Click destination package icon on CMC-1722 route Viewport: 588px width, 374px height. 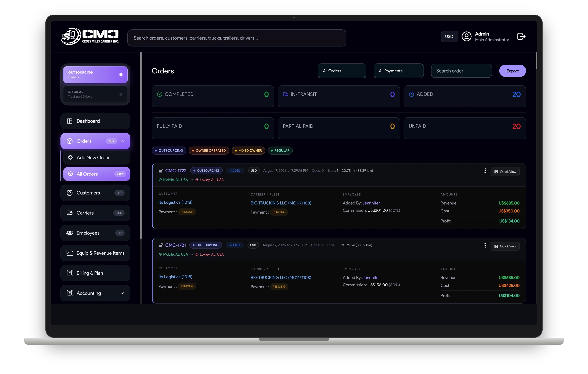[x=197, y=180]
